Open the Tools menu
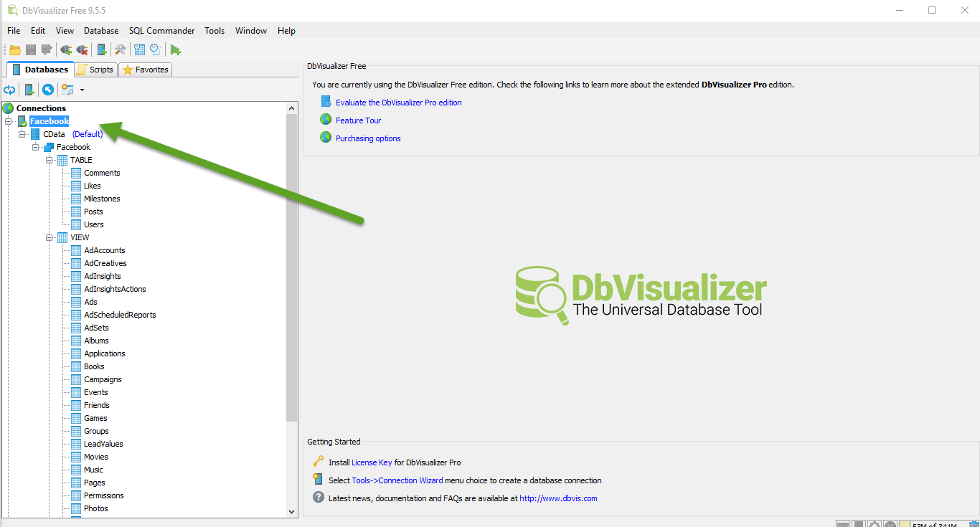The image size is (980, 527). tap(215, 31)
